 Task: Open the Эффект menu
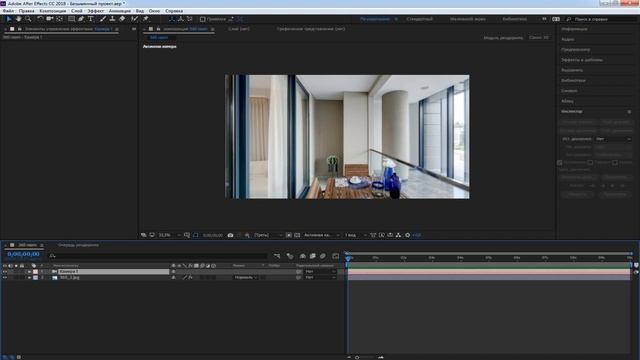click(96, 11)
